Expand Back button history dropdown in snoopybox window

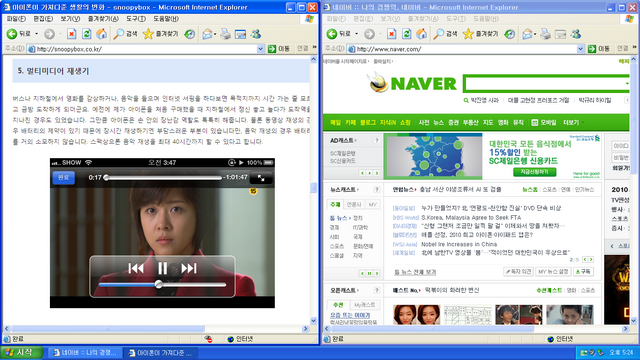pos(37,34)
